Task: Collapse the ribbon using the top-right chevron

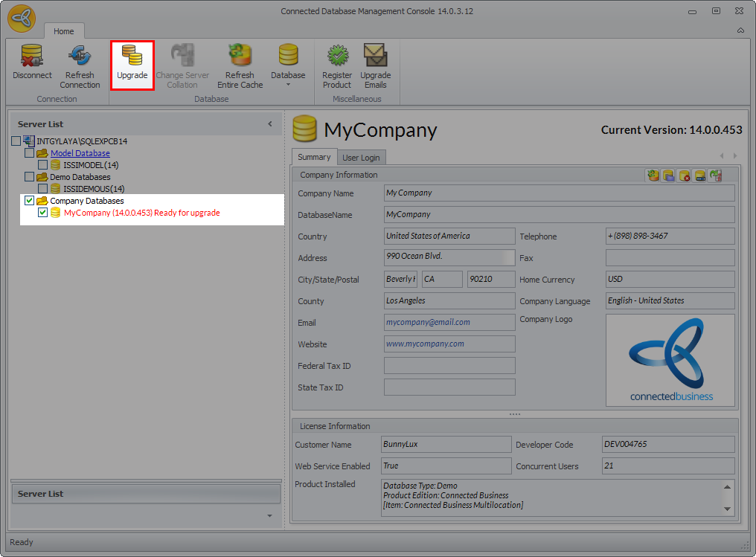Action: click(x=740, y=30)
